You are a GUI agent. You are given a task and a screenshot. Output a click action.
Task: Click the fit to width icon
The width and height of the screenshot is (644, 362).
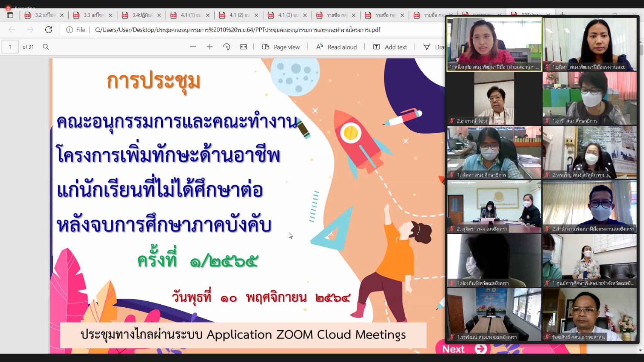(243, 47)
